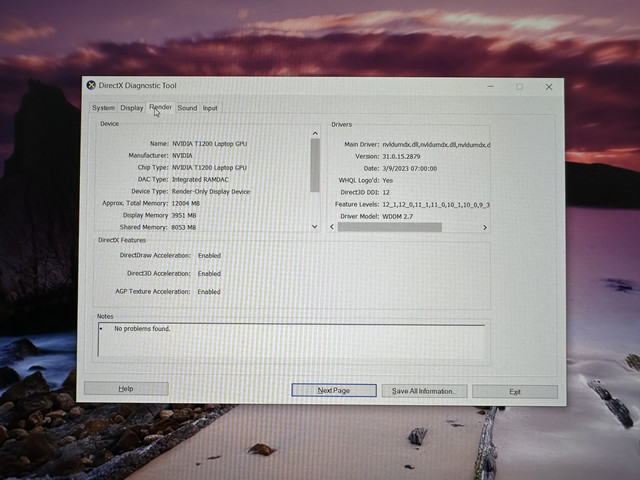
Task: Click 'No problems found.' note
Action: [x=142, y=329]
